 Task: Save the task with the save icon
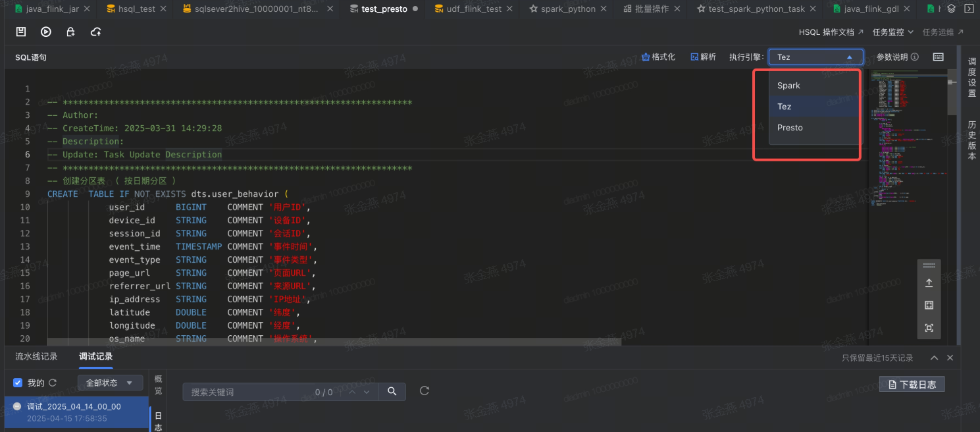[21, 32]
